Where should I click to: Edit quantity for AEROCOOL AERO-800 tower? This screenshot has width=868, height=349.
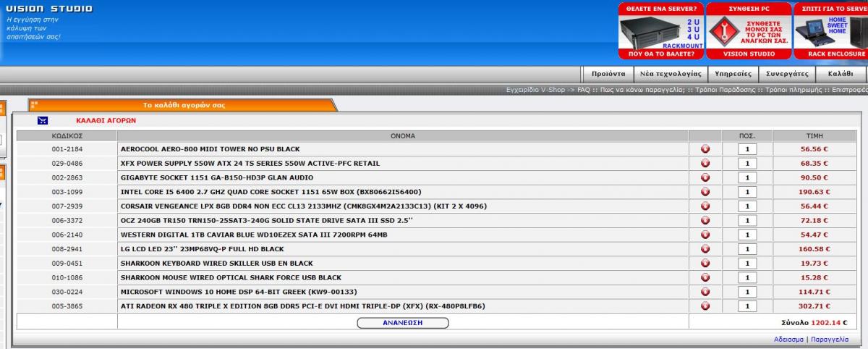pos(747,149)
